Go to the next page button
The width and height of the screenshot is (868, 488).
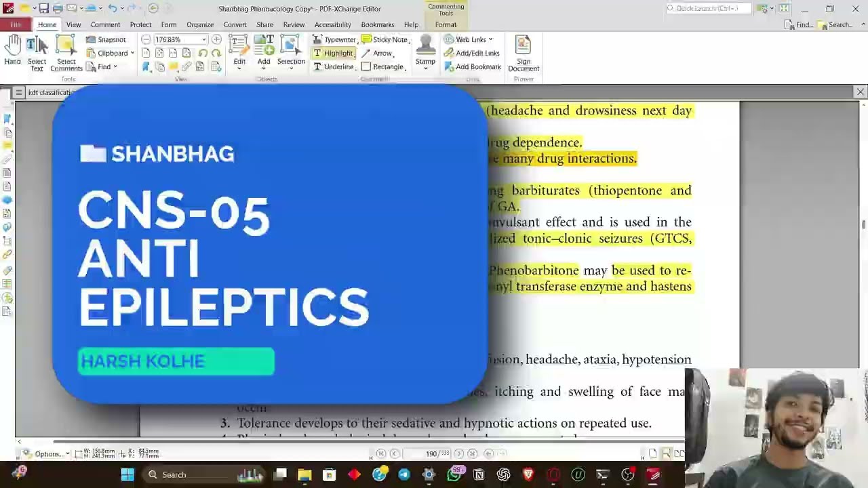pos(458,453)
